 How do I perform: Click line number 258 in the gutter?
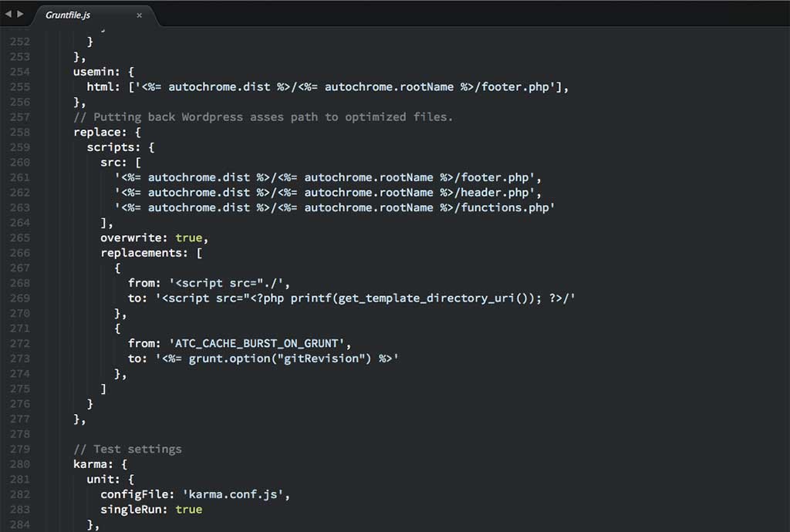pyautogui.click(x=19, y=132)
